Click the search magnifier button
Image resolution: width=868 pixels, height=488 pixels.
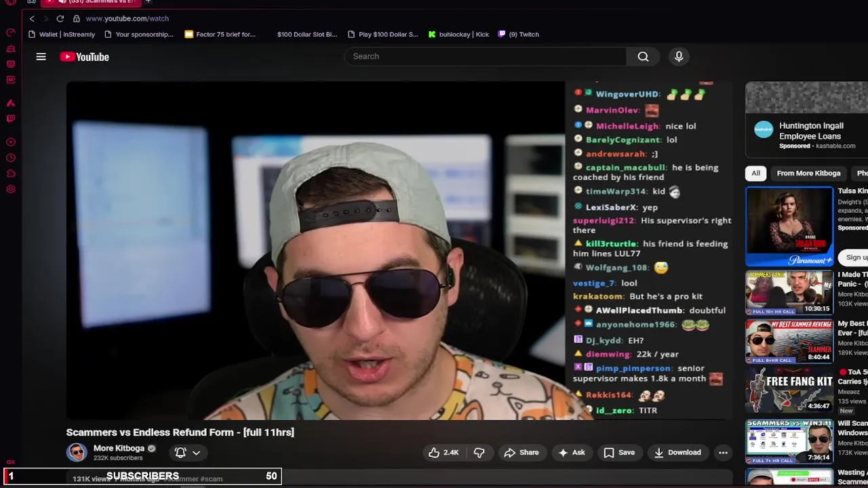[643, 57]
